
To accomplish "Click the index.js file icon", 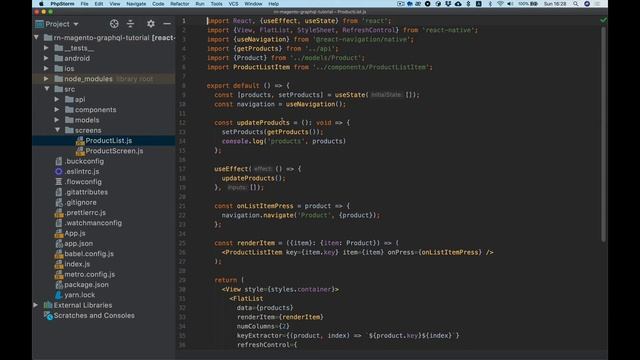I will (x=59, y=264).
